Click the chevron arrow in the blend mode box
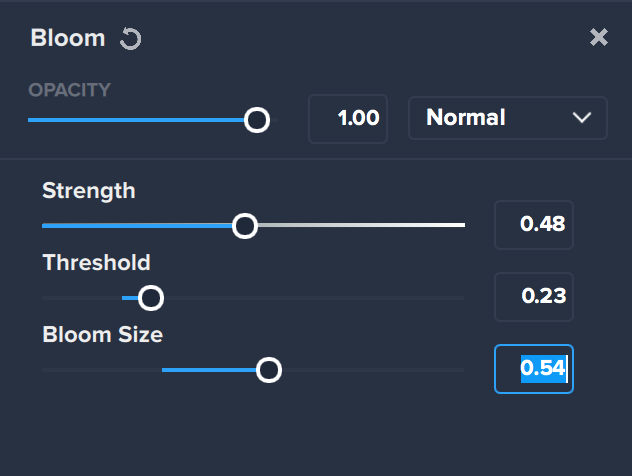 point(582,117)
